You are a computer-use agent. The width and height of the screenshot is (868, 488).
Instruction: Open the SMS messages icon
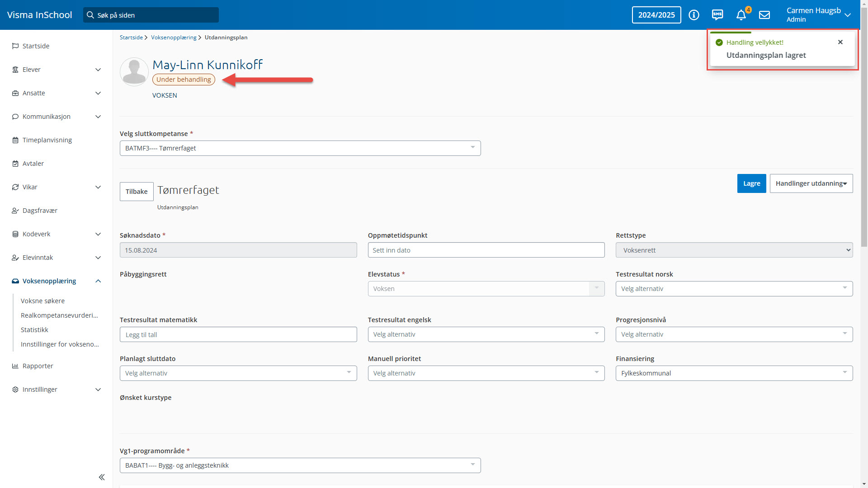click(717, 15)
